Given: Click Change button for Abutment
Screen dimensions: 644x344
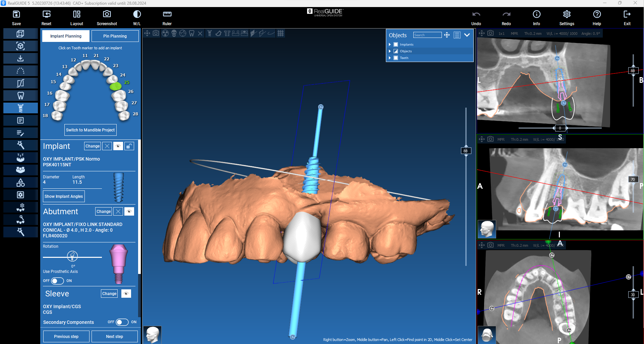Looking at the screenshot, I should click(104, 212).
